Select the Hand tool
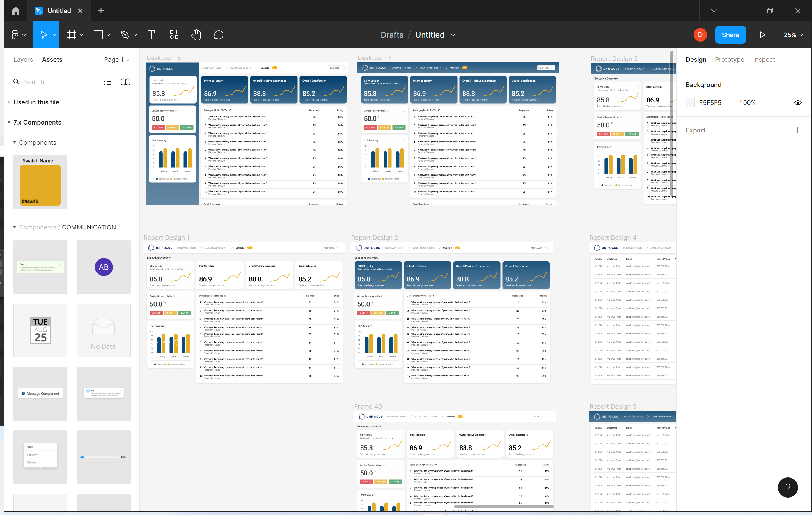The image size is (812, 515). 196,35
